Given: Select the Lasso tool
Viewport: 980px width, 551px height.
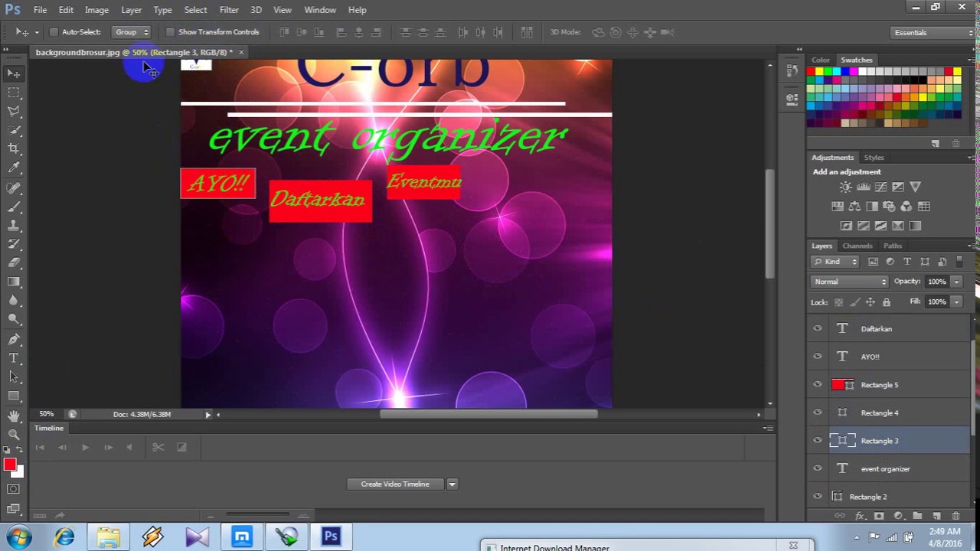Looking at the screenshot, I should pyautogui.click(x=14, y=112).
